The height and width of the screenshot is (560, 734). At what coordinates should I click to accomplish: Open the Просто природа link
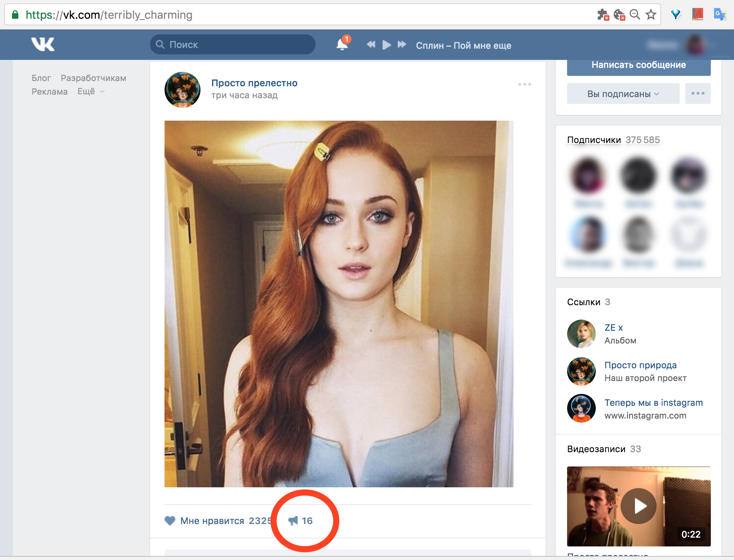click(640, 365)
